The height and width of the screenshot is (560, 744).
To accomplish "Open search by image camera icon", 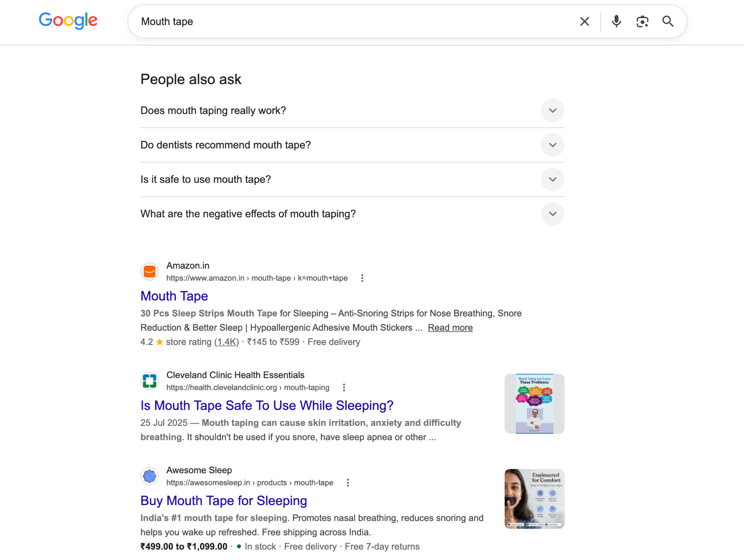I will point(642,21).
